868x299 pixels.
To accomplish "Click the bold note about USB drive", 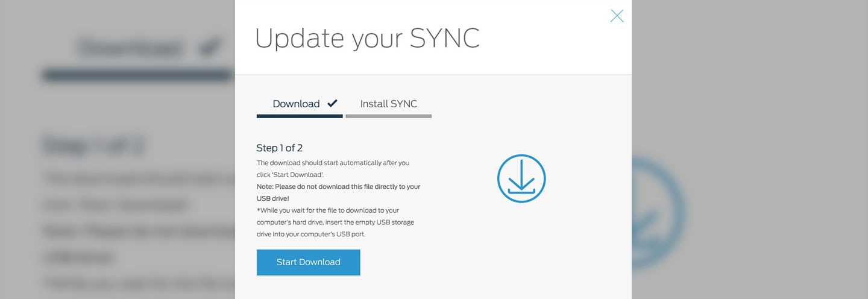I will (x=338, y=192).
